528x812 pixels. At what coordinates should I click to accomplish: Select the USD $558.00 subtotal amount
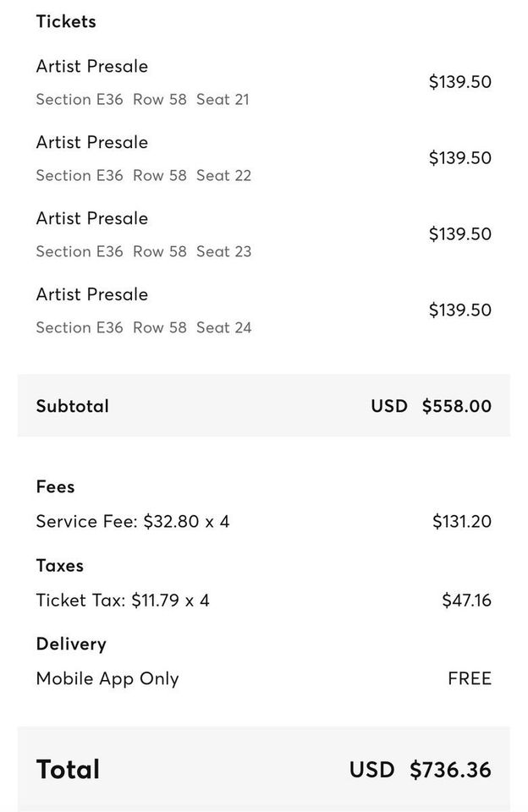coord(431,406)
